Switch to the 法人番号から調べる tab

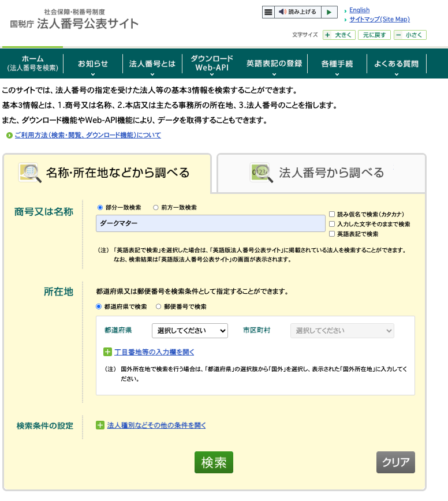[321, 173]
